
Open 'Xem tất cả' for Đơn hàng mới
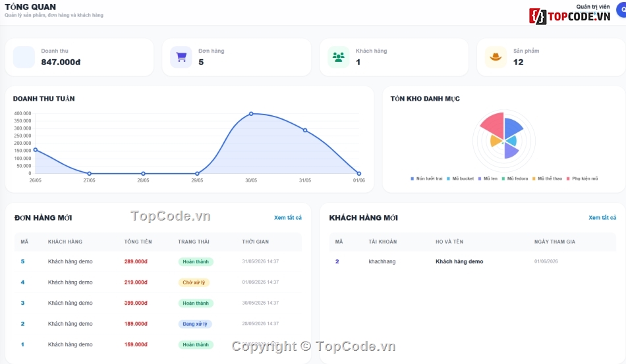[288, 218]
